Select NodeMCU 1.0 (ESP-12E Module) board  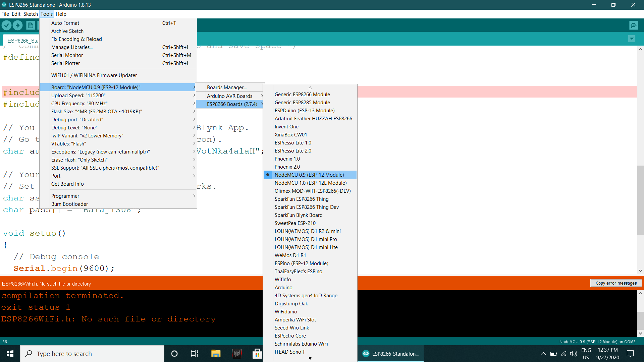click(x=310, y=183)
